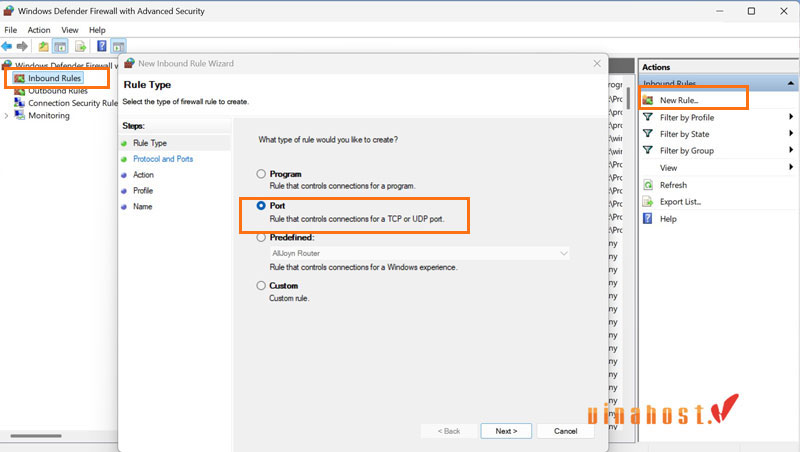Open the AllJoyn Router predefined dropdown

[419, 253]
